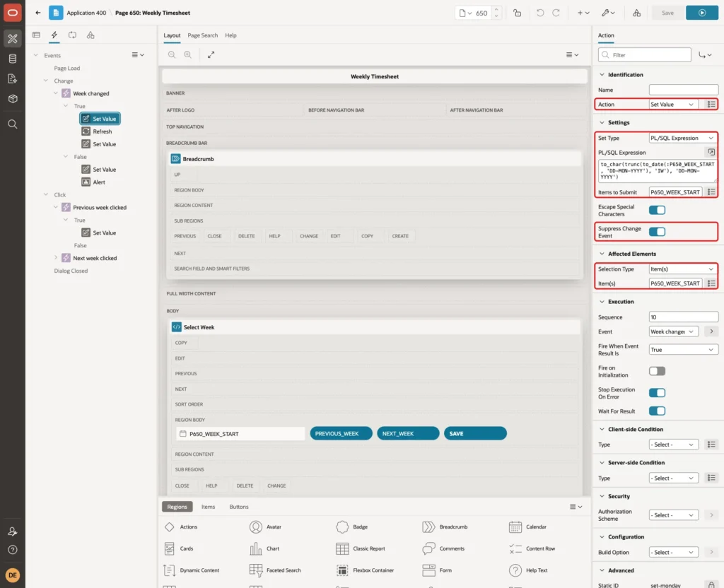Screen dimensions: 724x588
Task: Zoom out the layout view
Action: coord(172,54)
